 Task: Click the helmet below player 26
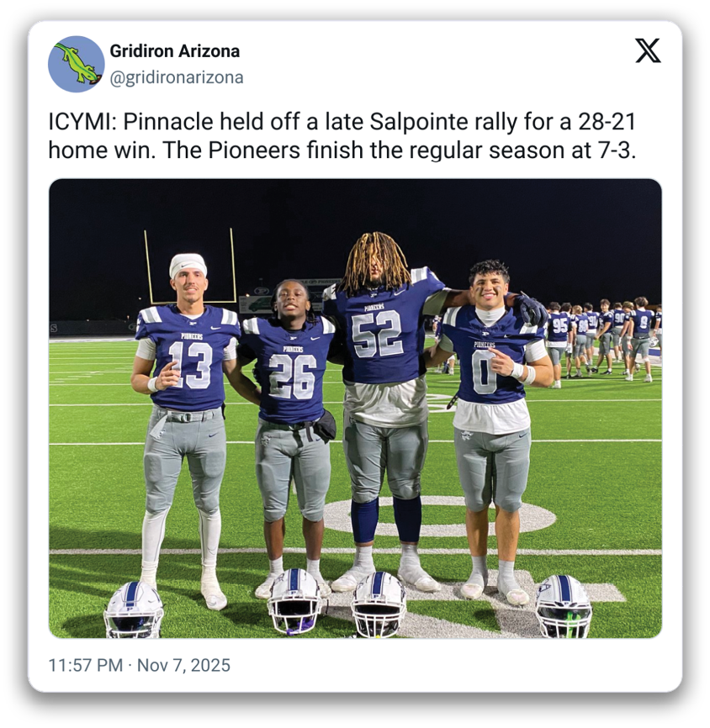pos(295,602)
